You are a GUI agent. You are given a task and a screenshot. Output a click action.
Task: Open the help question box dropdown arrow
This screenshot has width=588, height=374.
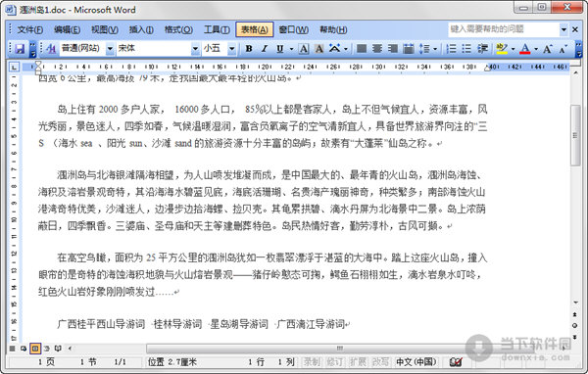563,29
